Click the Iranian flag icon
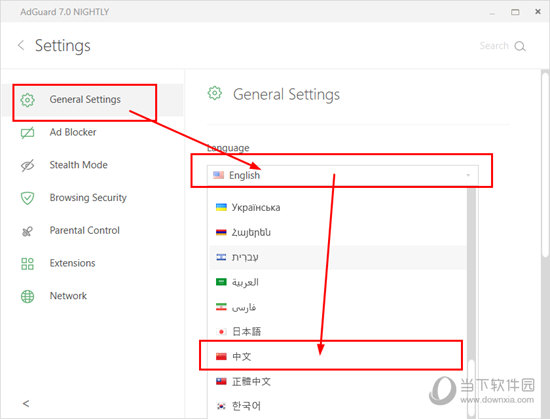550x419 pixels. coord(221,307)
